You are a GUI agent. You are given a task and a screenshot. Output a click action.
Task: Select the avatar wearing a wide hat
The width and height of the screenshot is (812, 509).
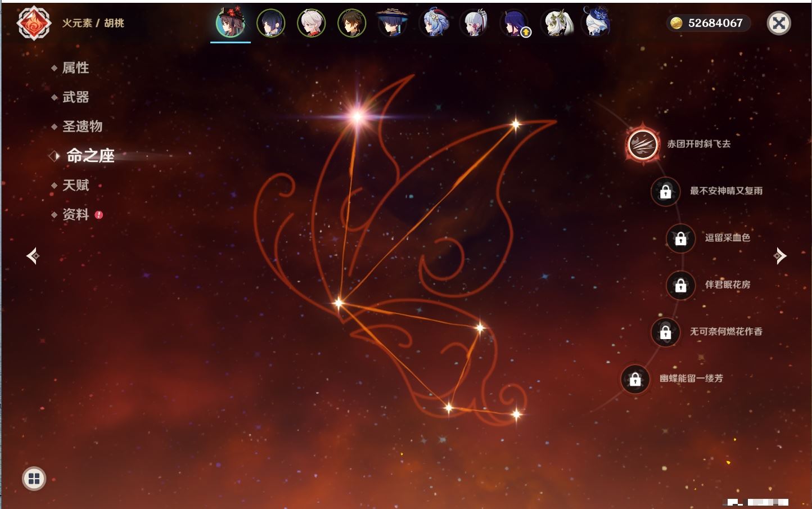pos(392,23)
